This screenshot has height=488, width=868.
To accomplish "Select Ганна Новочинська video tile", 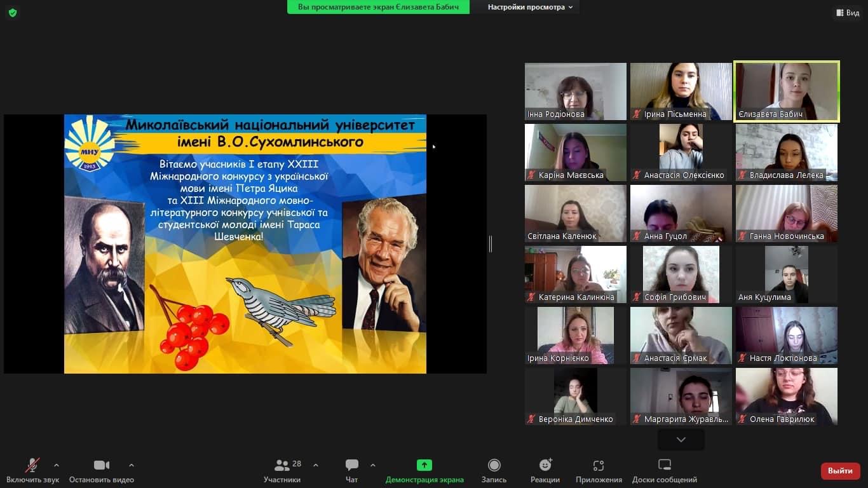I will [787, 213].
